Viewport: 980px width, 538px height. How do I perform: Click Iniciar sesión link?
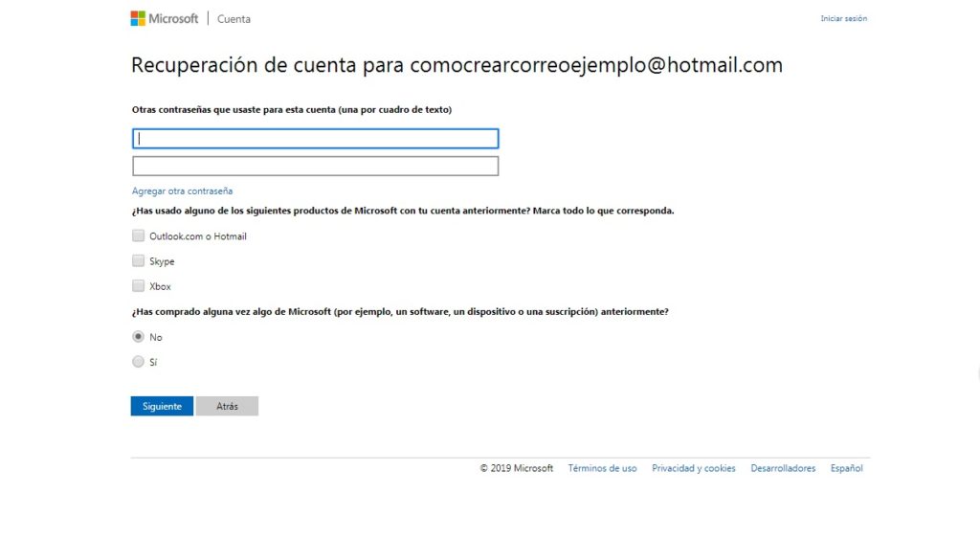pos(844,19)
